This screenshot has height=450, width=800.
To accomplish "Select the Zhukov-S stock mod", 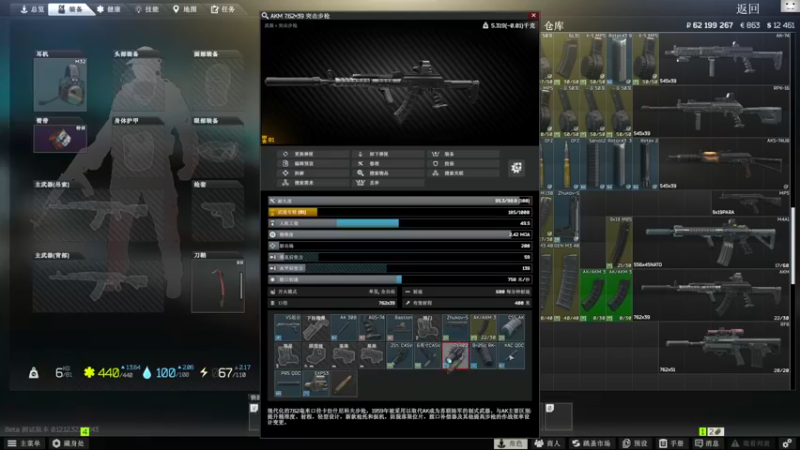I will [455, 328].
